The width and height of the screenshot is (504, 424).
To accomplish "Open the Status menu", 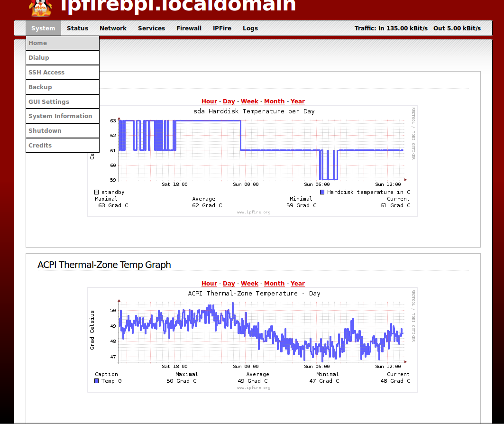I will click(77, 28).
